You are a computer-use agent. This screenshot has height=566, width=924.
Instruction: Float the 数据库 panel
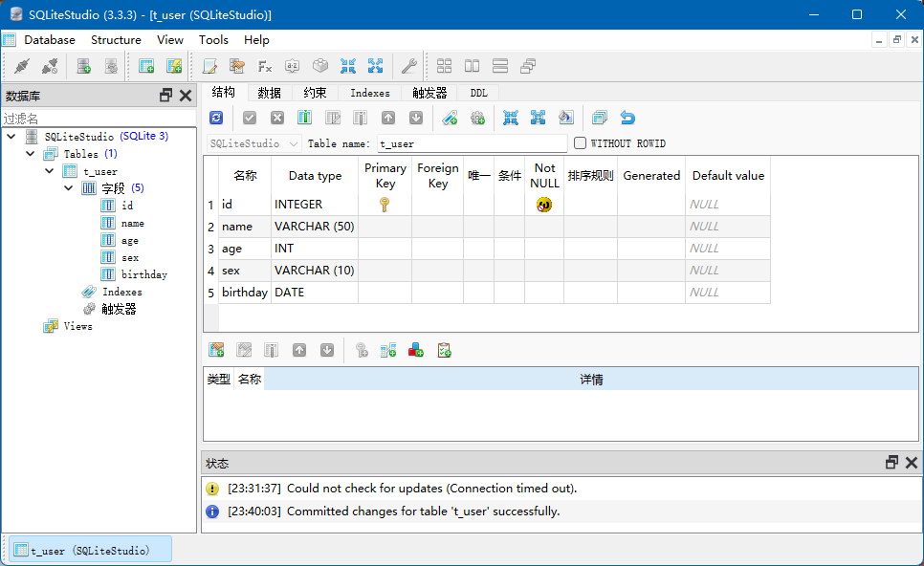(x=166, y=96)
